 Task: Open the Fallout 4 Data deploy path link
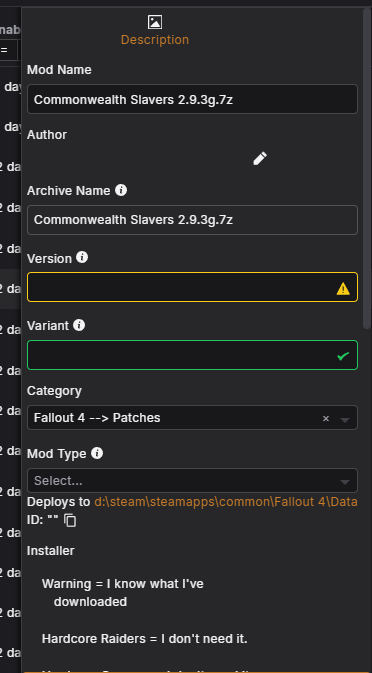tap(226, 501)
